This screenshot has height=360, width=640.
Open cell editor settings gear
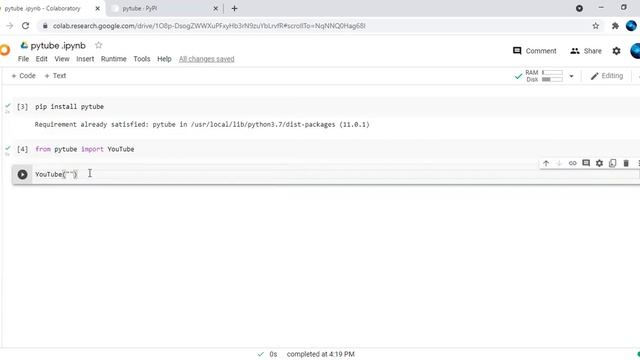[x=599, y=163]
